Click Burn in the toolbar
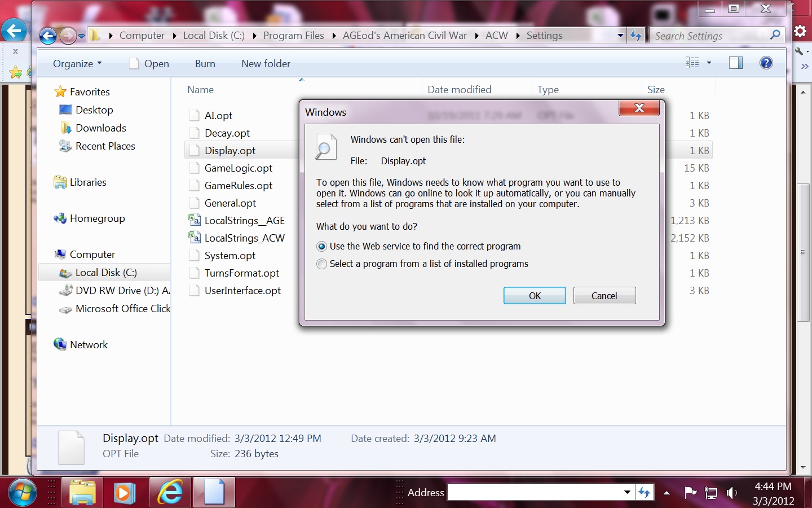 pyautogui.click(x=205, y=64)
